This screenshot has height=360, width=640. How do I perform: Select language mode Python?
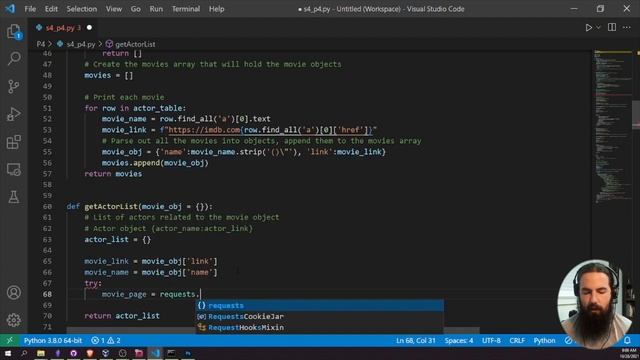click(x=544, y=340)
